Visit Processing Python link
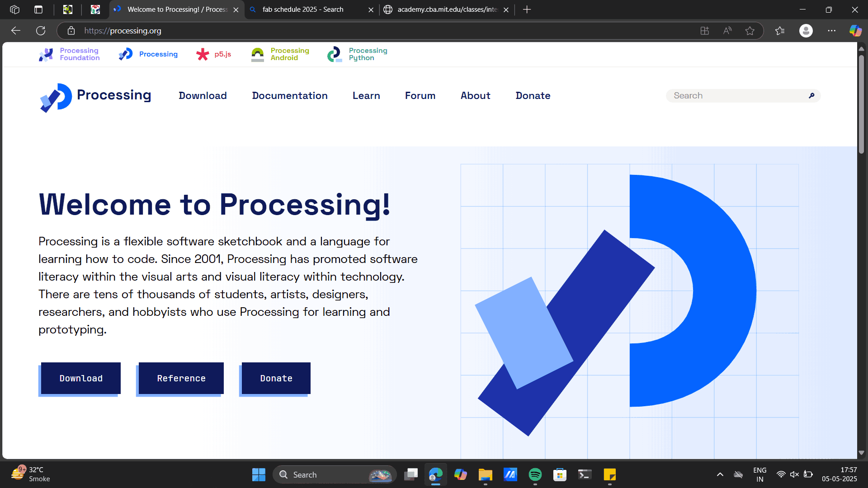This screenshot has width=868, height=488. pyautogui.click(x=357, y=54)
